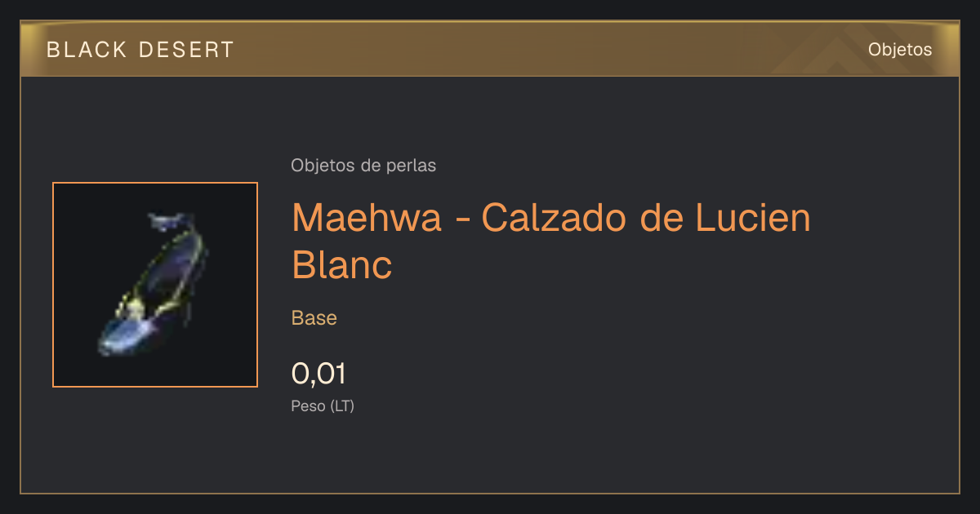Select the word Blanc in the title

342,264
